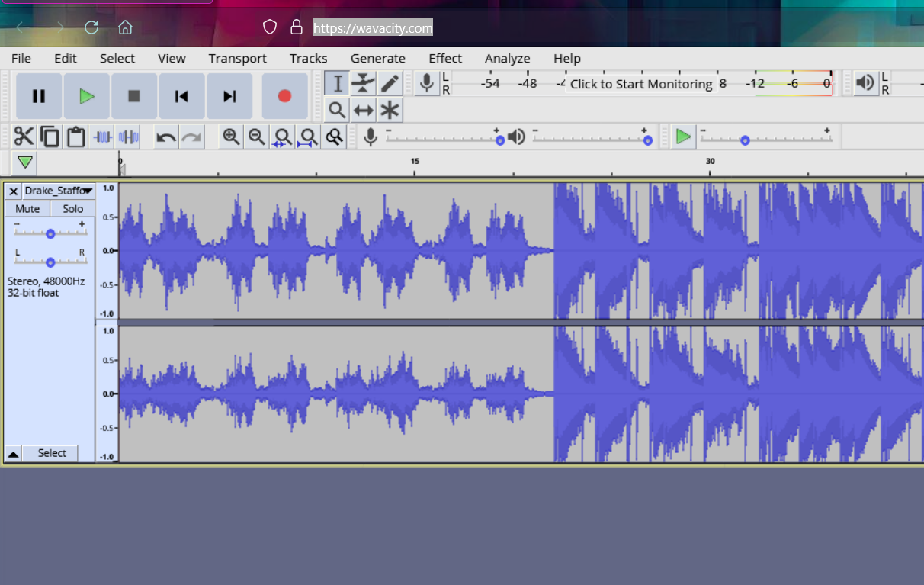924x585 pixels.
Task: Redo the last undone action
Action: click(192, 137)
